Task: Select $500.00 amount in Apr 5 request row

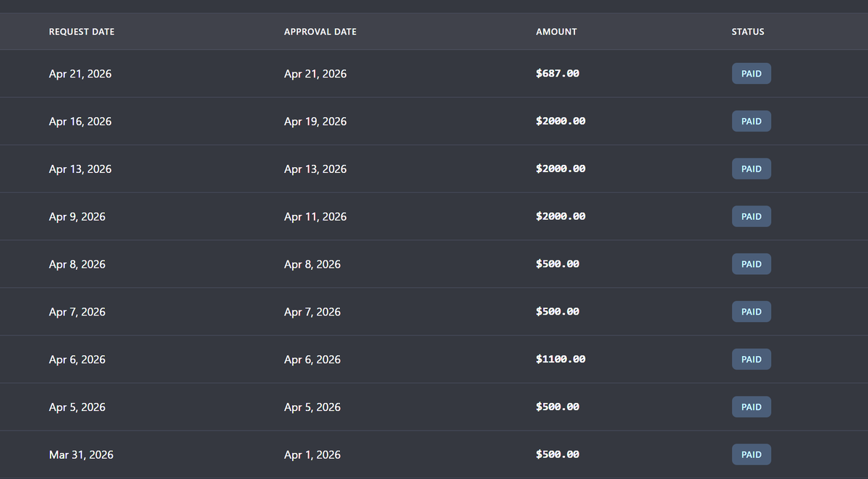Action: click(x=558, y=407)
